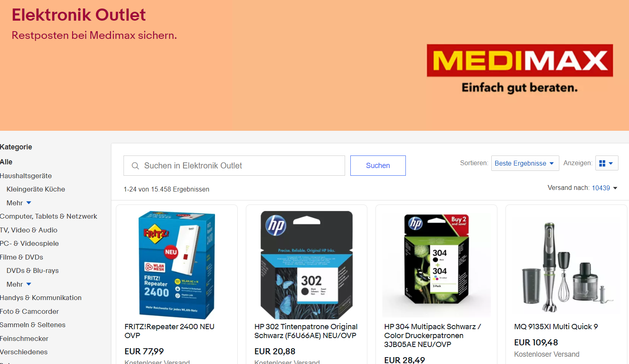The image size is (629, 364).
Task: Select TV, Video & Audio category
Action: point(29,230)
